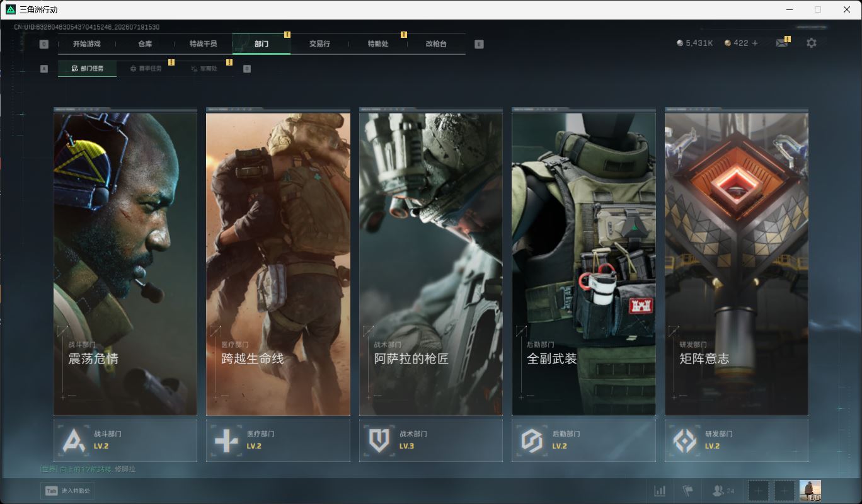Open the player avatar portrait
This screenshot has height=504, width=862.
(x=810, y=490)
